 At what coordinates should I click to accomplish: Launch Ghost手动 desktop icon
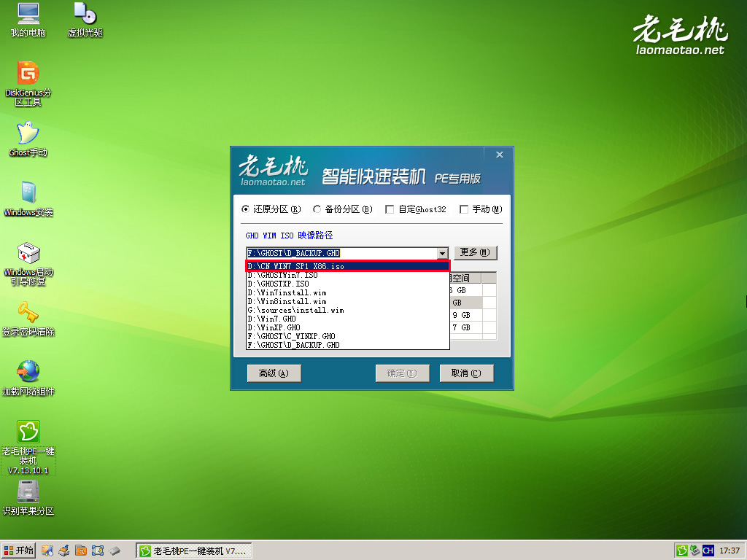[28, 139]
